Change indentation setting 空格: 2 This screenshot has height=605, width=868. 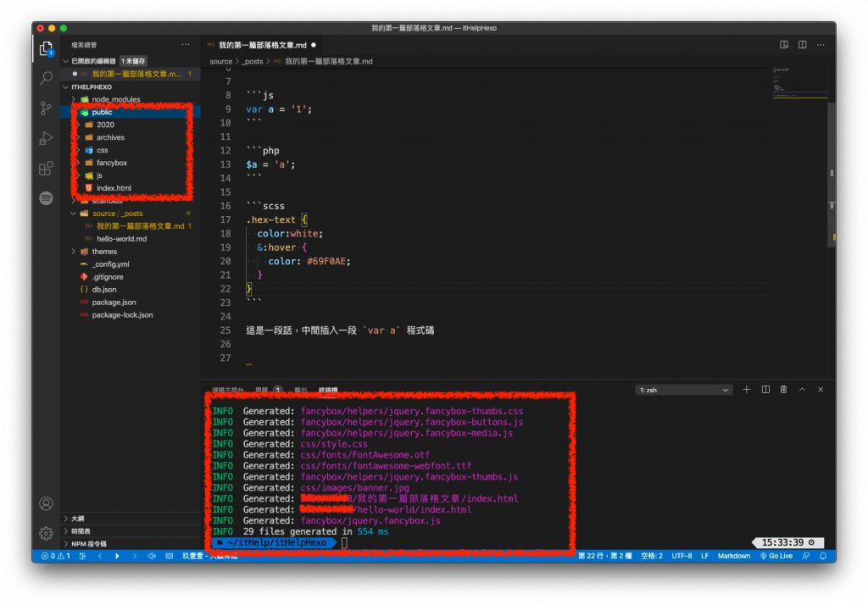pos(652,557)
